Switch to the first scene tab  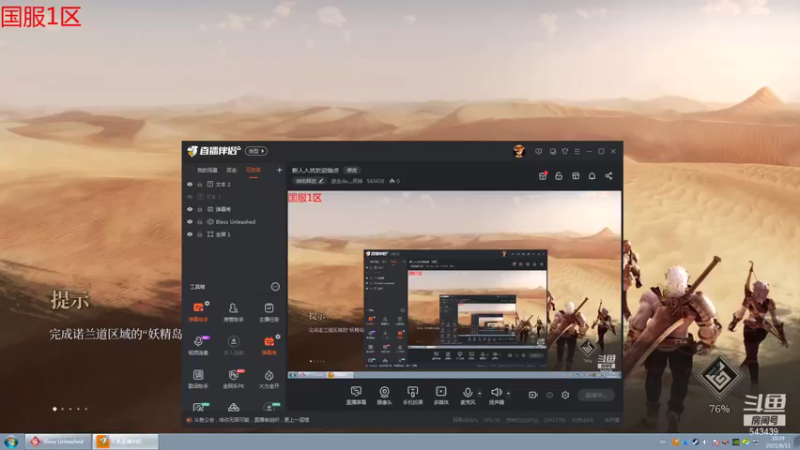[207, 170]
